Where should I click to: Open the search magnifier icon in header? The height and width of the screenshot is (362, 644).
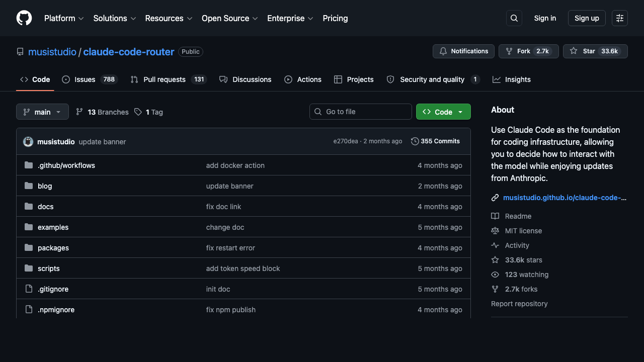pos(514,18)
